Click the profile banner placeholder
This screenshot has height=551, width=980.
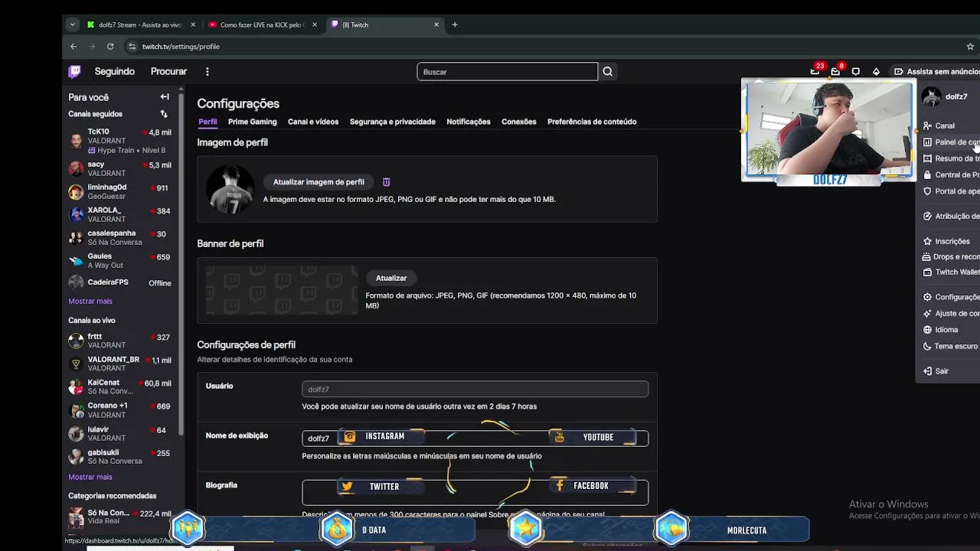tap(282, 290)
